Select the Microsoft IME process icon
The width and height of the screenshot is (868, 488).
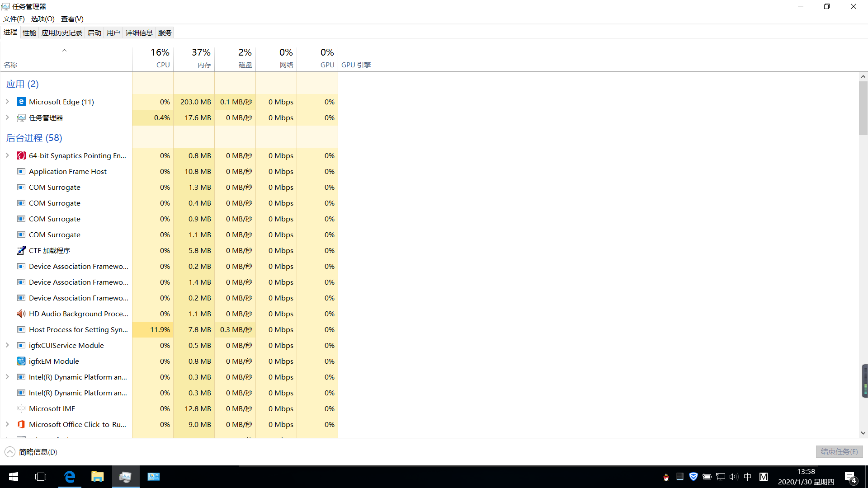click(x=21, y=408)
